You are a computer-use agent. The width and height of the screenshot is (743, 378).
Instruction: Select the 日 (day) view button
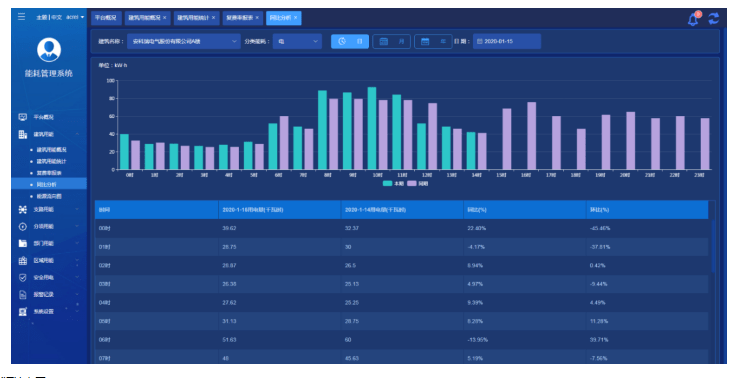click(350, 41)
